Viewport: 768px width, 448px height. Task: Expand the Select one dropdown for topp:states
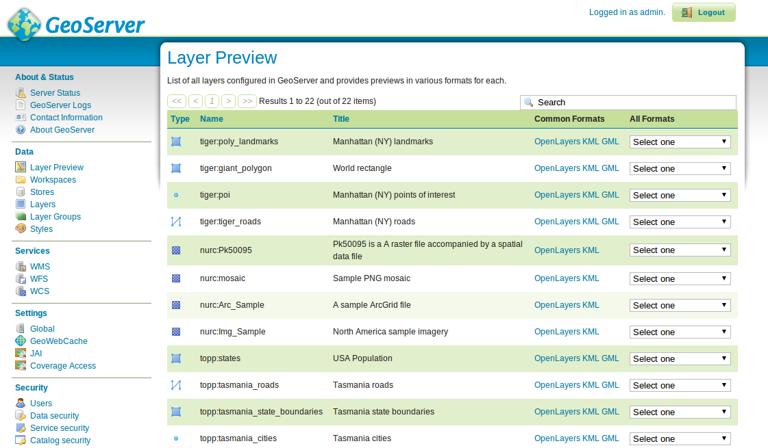pos(680,358)
